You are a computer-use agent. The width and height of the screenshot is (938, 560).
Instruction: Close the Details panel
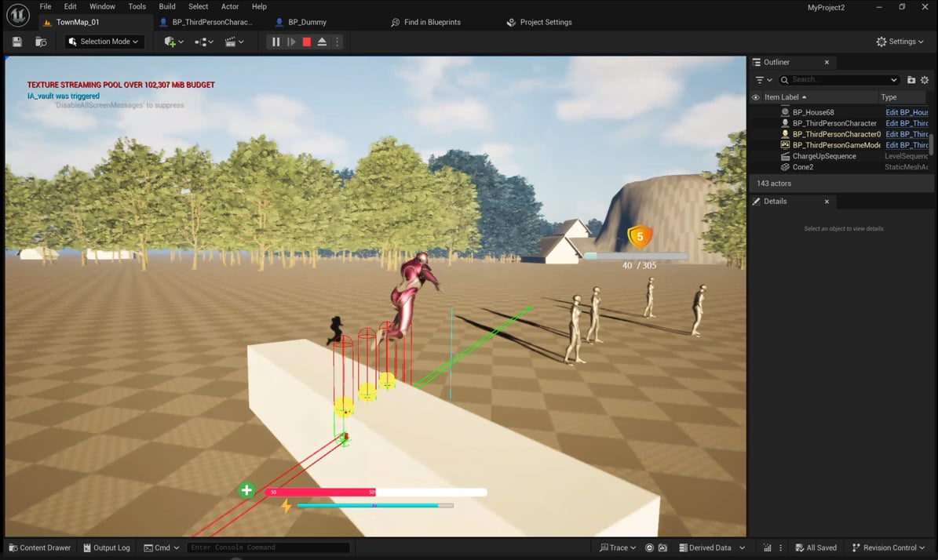tap(827, 202)
